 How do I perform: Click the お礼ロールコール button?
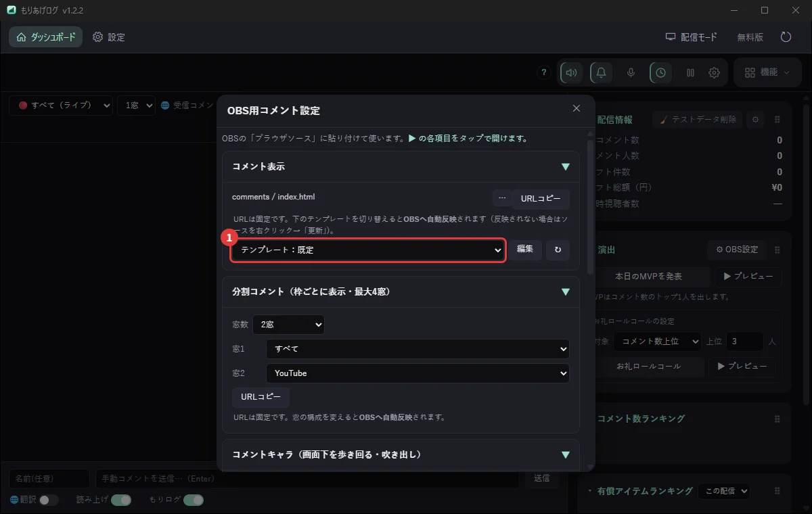[x=648, y=366]
